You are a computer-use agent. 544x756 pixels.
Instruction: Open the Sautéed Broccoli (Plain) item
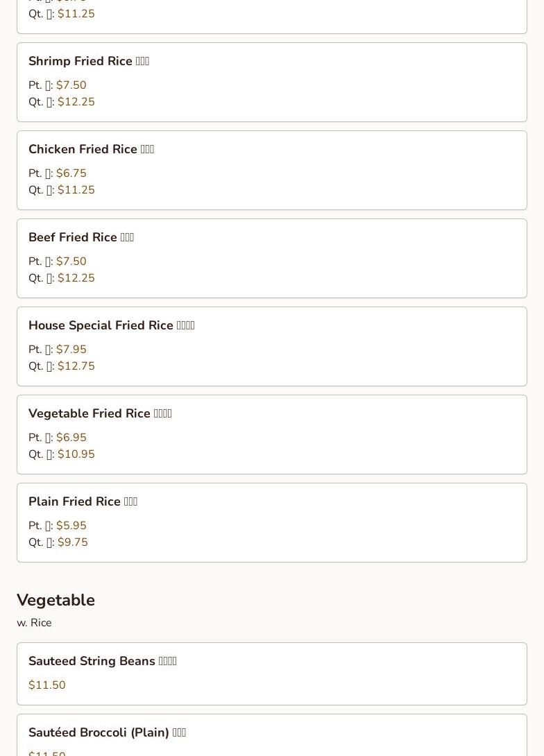tap(271, 734)
